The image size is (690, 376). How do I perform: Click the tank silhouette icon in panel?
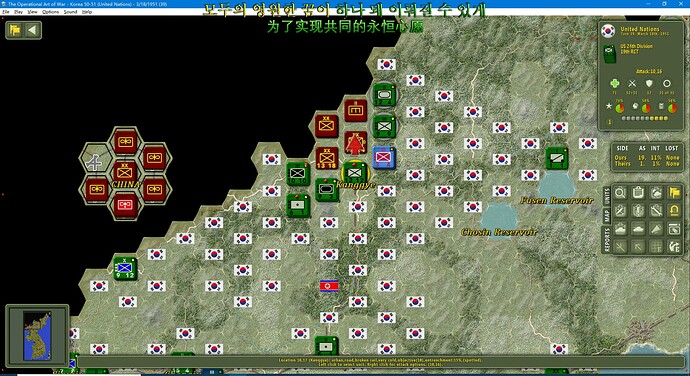coord(638,229)
